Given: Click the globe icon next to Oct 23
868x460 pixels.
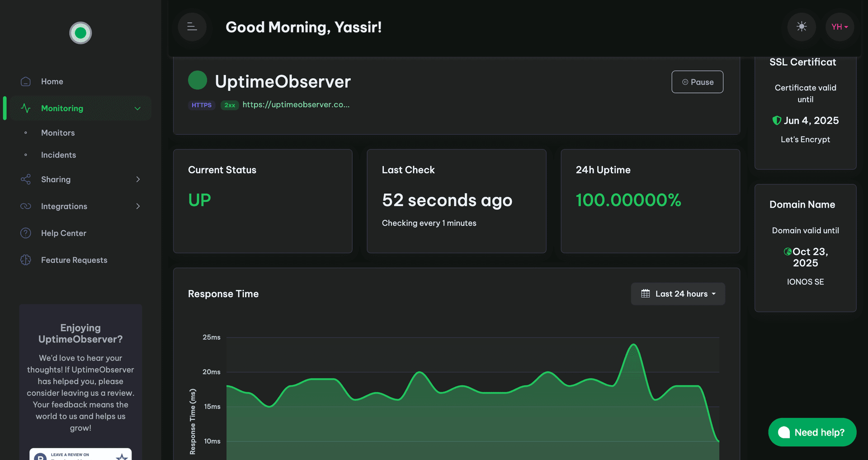Looking at the screenshot, I should click(788, 251).
